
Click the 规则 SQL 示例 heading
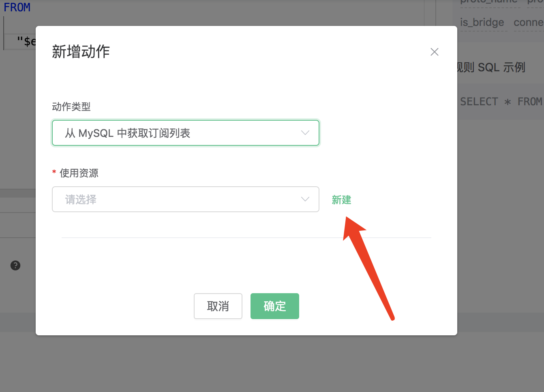coord(491,67)
